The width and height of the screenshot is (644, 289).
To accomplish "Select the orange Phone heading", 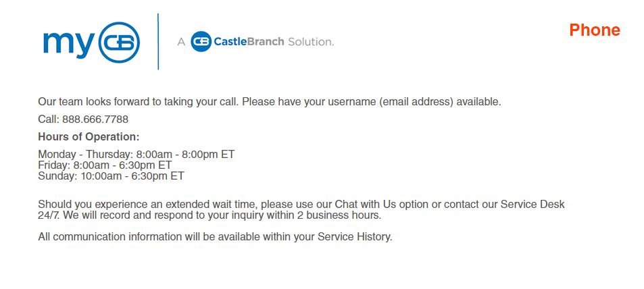I will click(594, 30).
